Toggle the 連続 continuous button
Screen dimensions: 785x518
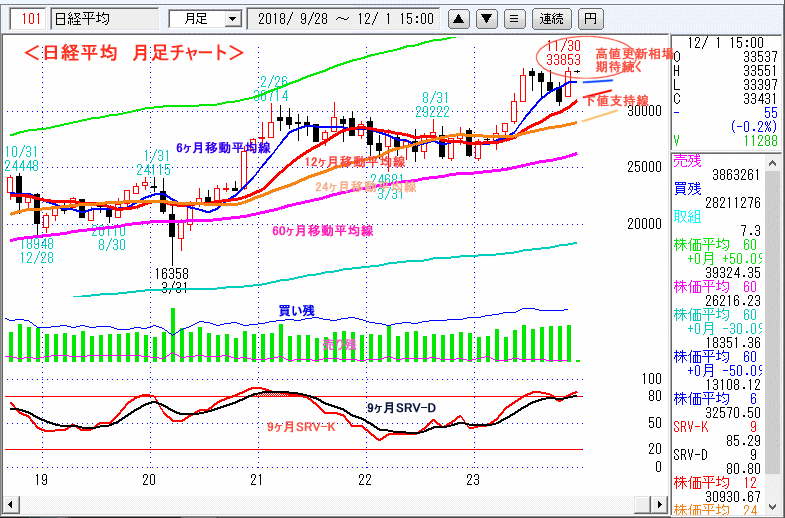click(551, 18)
